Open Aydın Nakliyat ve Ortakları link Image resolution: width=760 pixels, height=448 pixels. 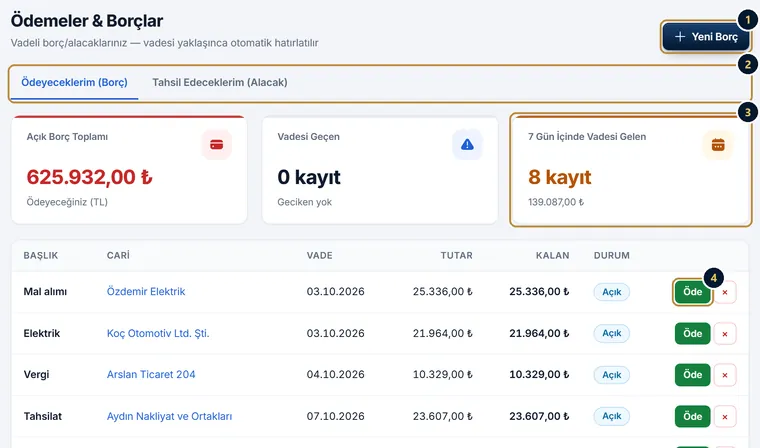(169, 416)
